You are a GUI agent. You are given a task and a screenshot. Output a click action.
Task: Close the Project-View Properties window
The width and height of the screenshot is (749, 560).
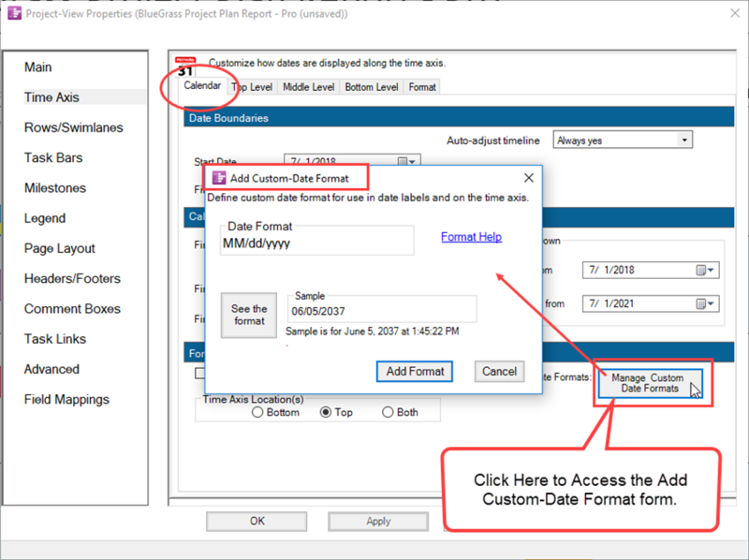(735, 13)
